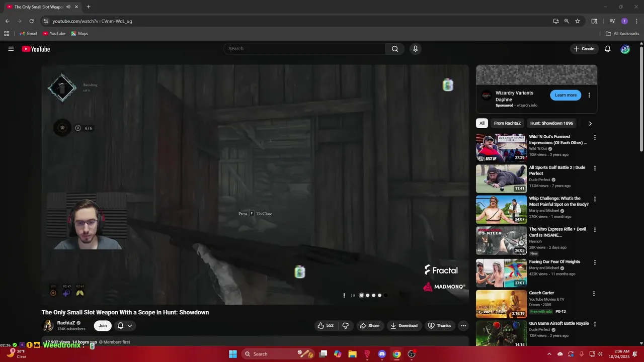Click the zoom magnifier icon in address bar
Viewport: 644px width, 362px height.
tap(567, 21)
